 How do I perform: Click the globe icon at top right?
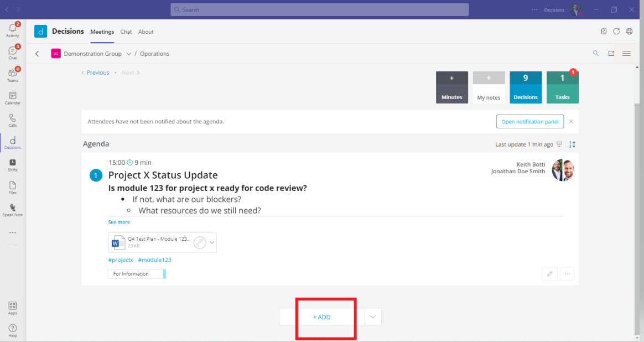pos(629,32)
